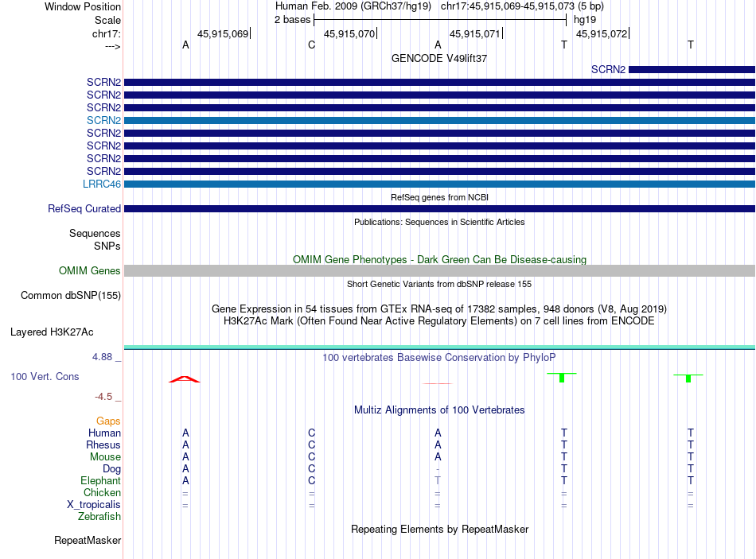Click the '2 bases' scale bar label

click(x=293, y=20)
